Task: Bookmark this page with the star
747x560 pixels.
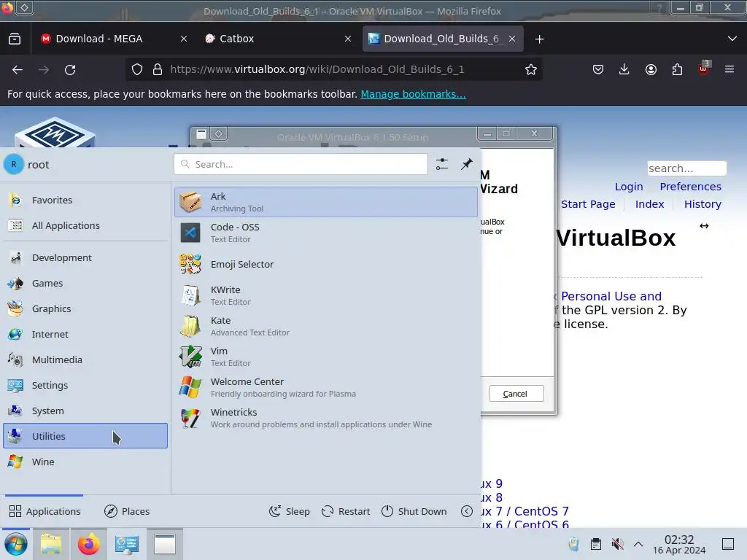Action: click(x=531, y=69)
